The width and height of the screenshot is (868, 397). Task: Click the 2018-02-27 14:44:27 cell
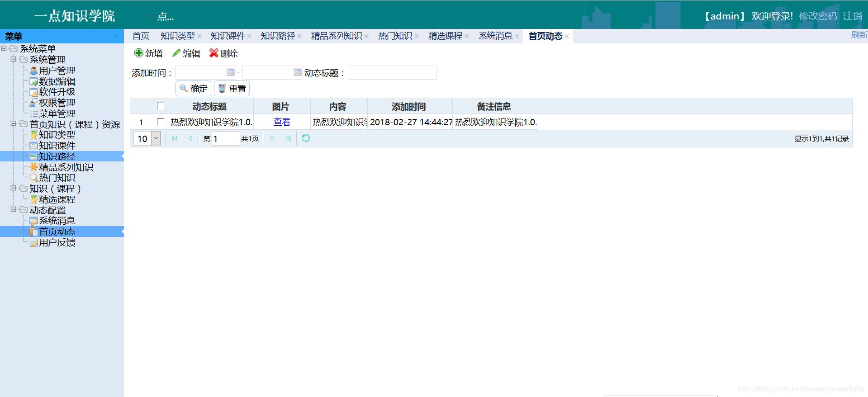tap(410, 122)
